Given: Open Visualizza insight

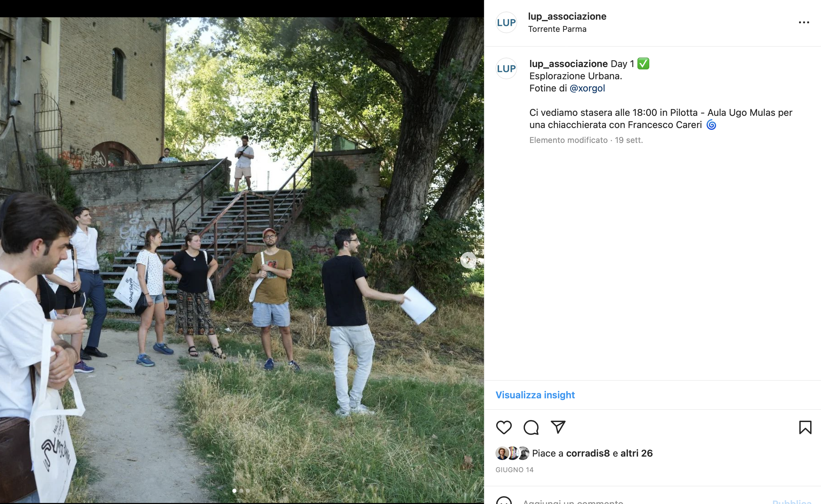Looking at the screenshot, I should click(x=535, y=395).
